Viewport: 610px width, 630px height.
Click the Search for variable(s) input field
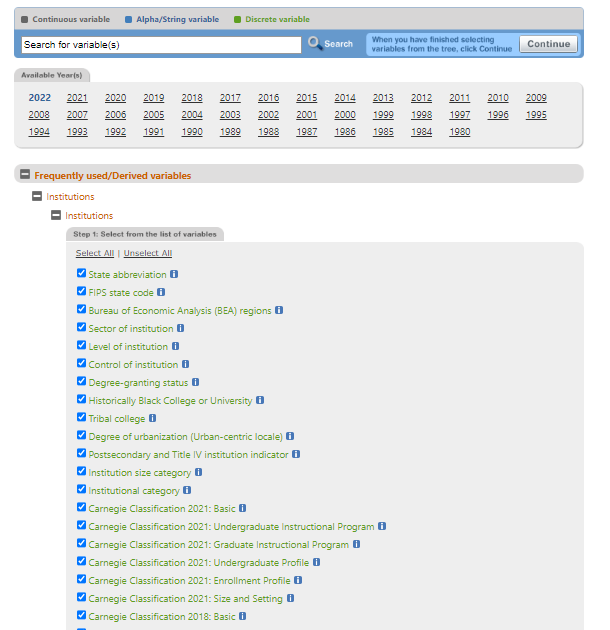point(161,45)
